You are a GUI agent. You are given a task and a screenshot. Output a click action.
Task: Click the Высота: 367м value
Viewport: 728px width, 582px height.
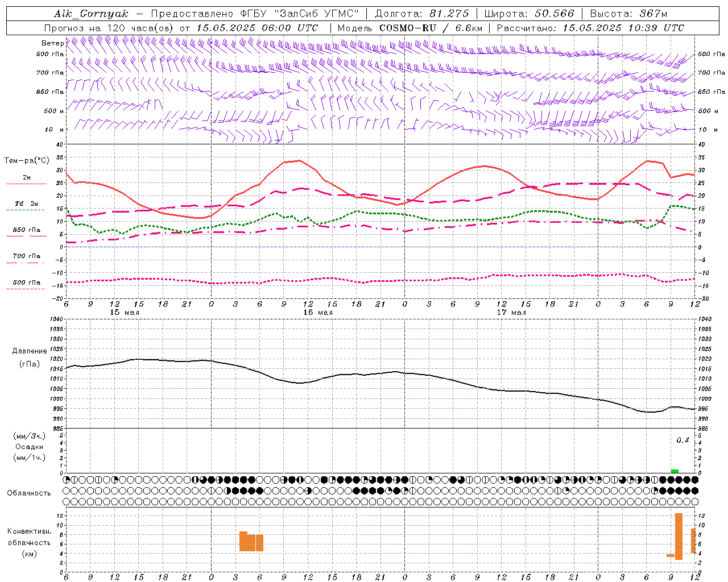[628, 14]
